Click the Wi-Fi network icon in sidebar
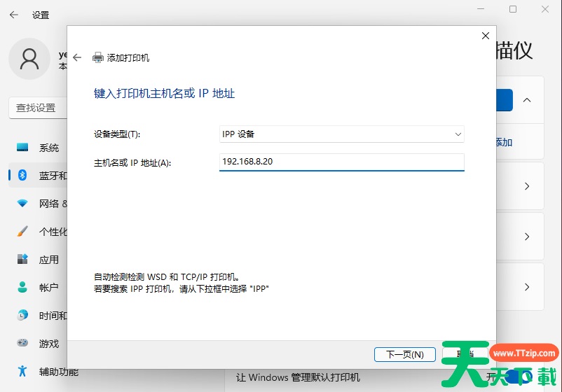Viewport: 562px width, 392px height. (x=22, y=203)
